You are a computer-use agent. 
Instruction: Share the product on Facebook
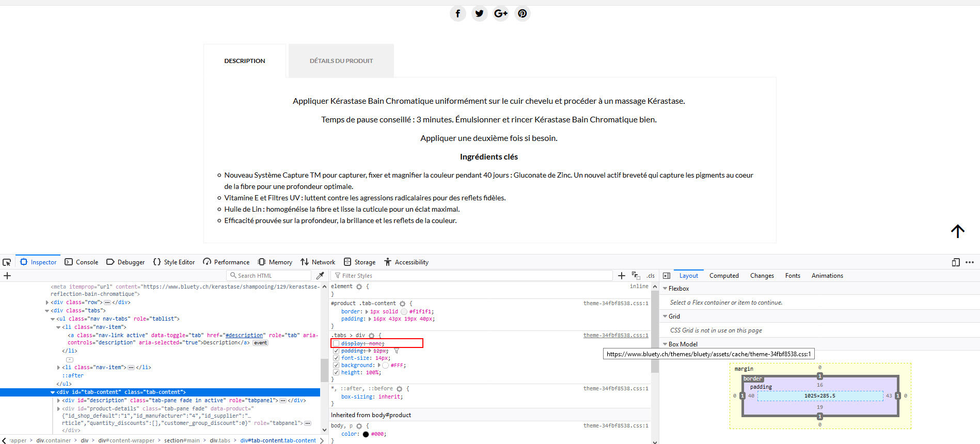(458, 13)
